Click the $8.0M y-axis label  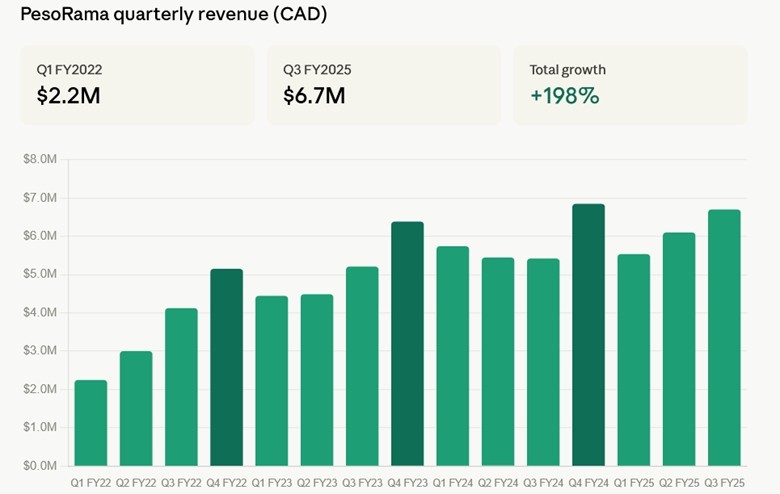(x=40, y=159)
